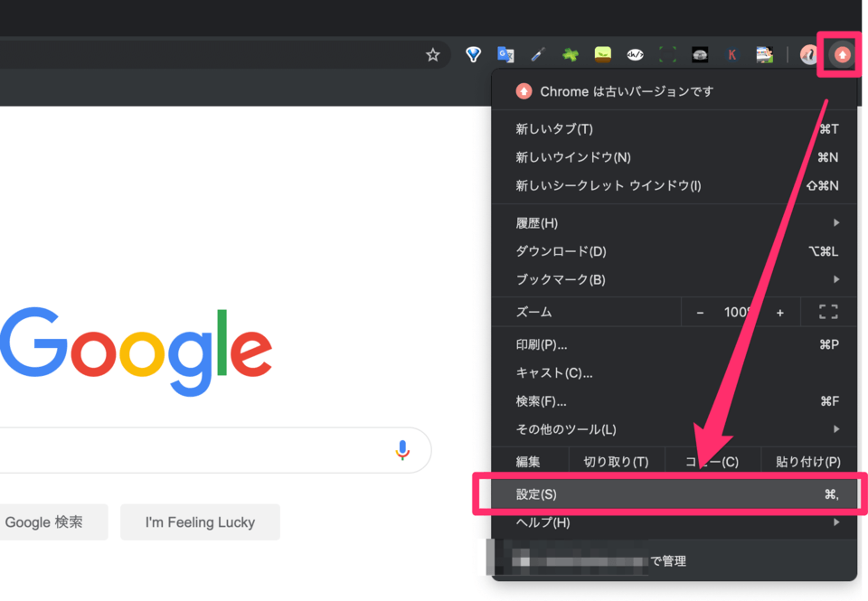Click the zoom increase plus control

pyautogui.click(x=779, y=312)
